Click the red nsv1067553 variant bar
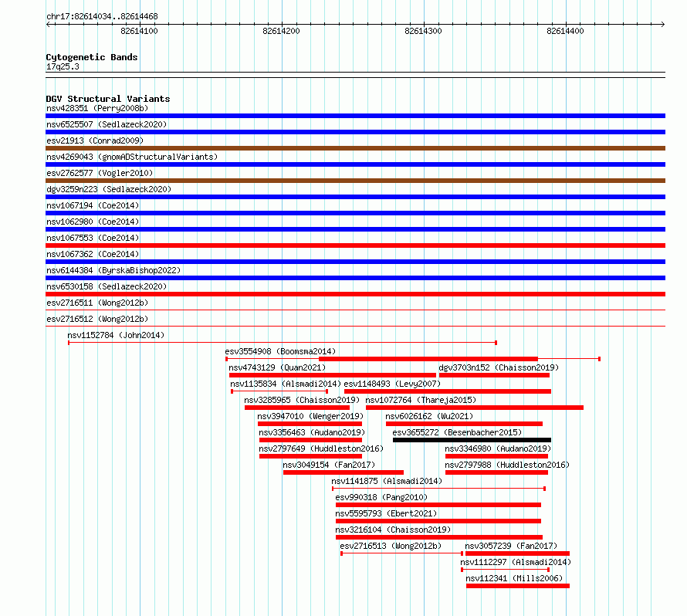The image size is (687, 616). [355, 245]
